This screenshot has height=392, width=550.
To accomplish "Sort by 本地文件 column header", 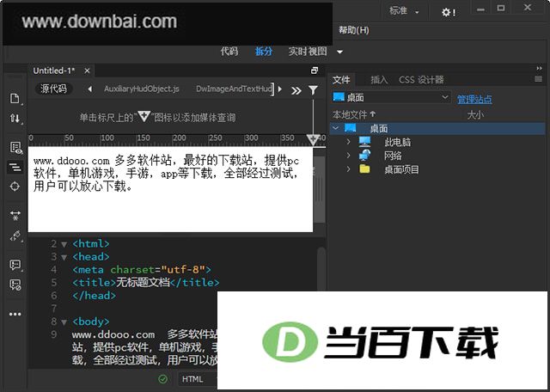I will click(x=354, y=114).
